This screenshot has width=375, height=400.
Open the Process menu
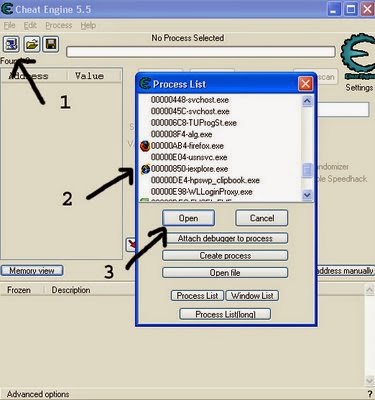click(x=59, y=25)
